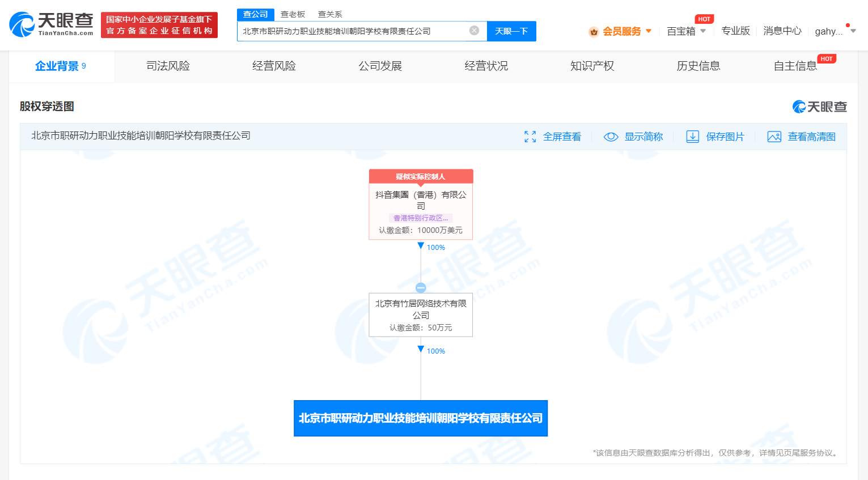Clear the search box text
868x480 pixels.
click(474, 31)
